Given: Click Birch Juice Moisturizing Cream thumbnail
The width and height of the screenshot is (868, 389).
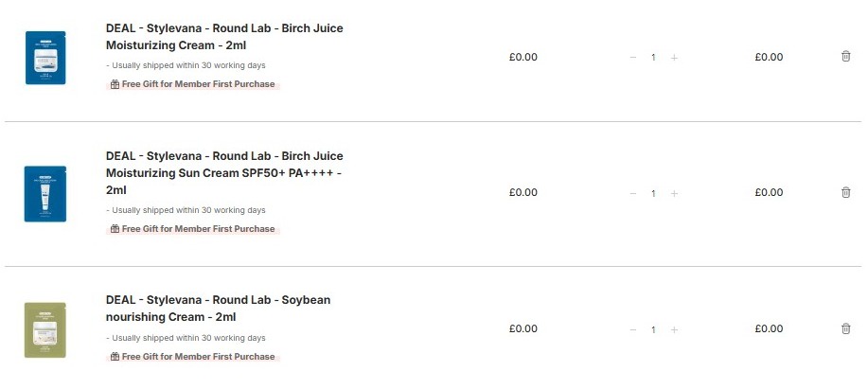Looking at the screenshot, I should 45,58.
